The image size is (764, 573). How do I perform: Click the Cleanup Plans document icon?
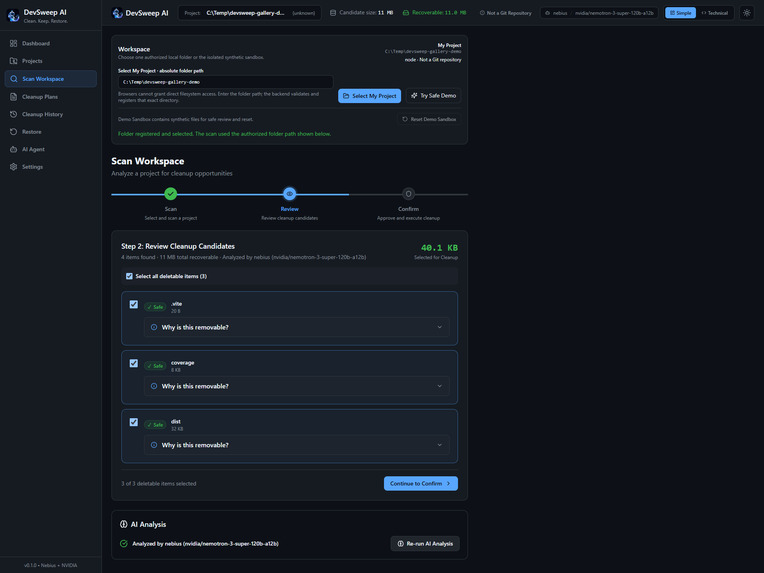14,96
